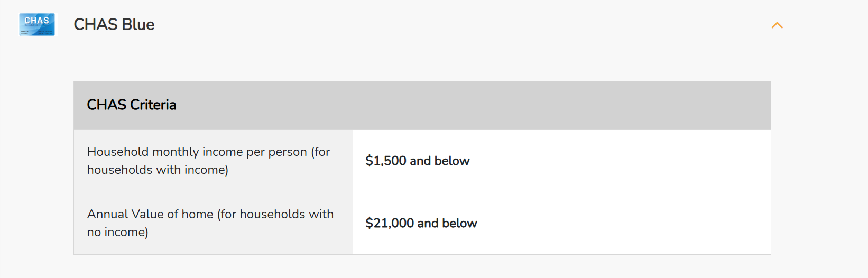Click the Household monthly income per person label

(208, 161)
